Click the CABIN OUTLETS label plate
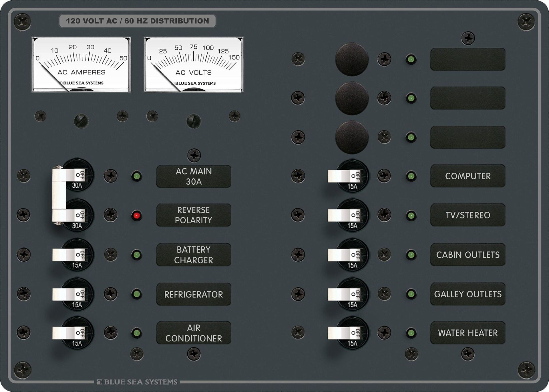The height and width of the screenshot is (392, 549). 468,255
